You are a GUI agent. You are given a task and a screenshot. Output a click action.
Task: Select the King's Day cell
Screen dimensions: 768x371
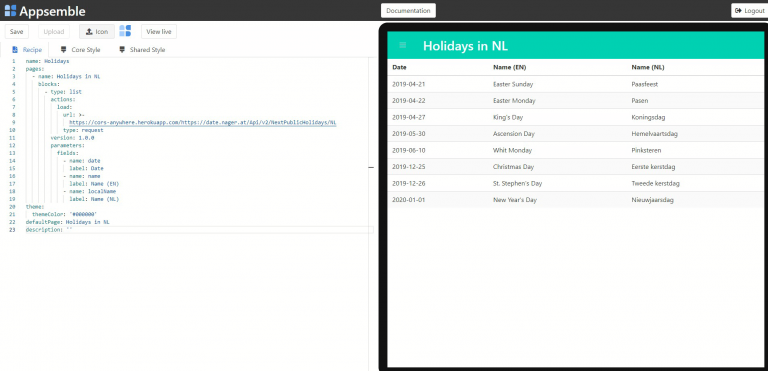click(507, 117)
